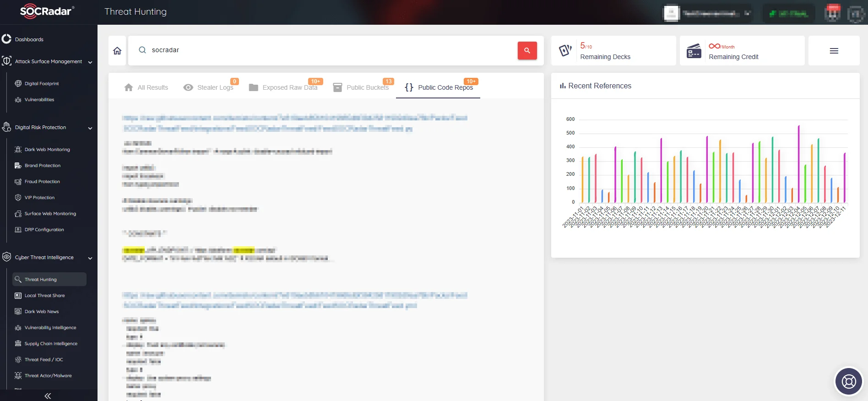The width and height of the screenshot is (868, 401).
Task: Click the red search button
Action: coord(527,50)
